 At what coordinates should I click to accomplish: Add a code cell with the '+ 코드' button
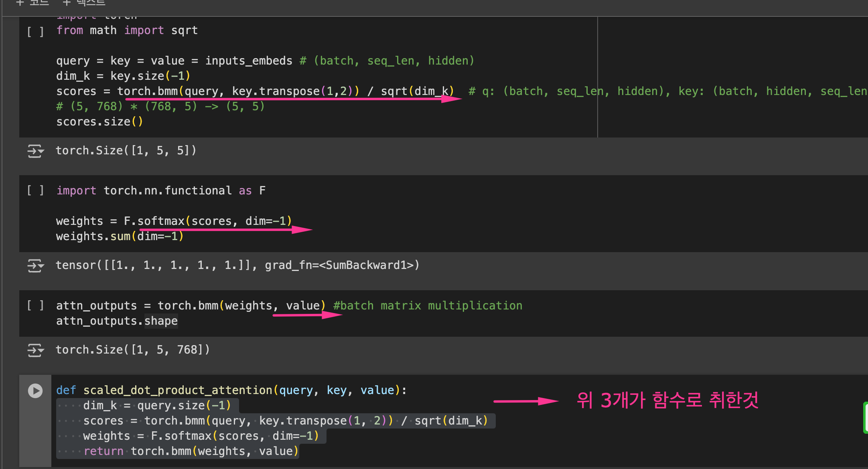[x=32, y=3]
